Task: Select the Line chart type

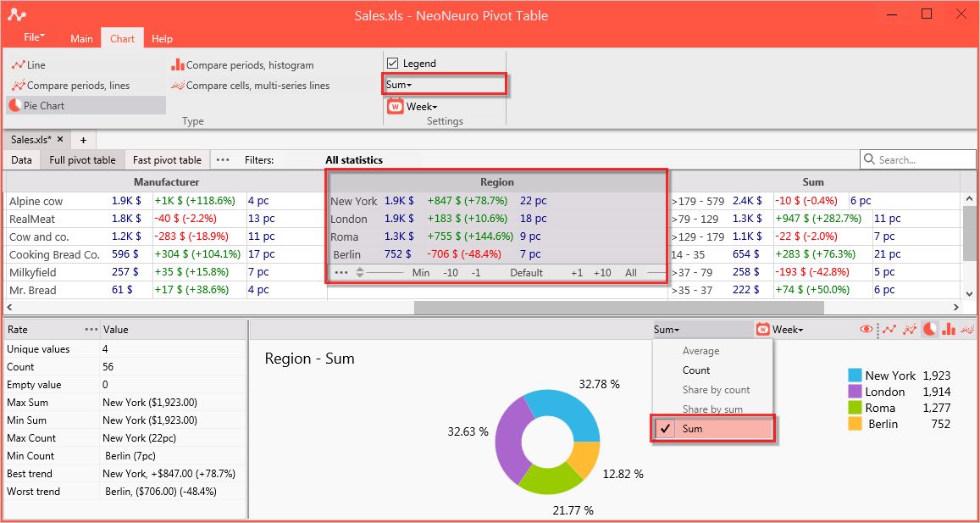Action: pyautogui.click(x=29, y=65)
